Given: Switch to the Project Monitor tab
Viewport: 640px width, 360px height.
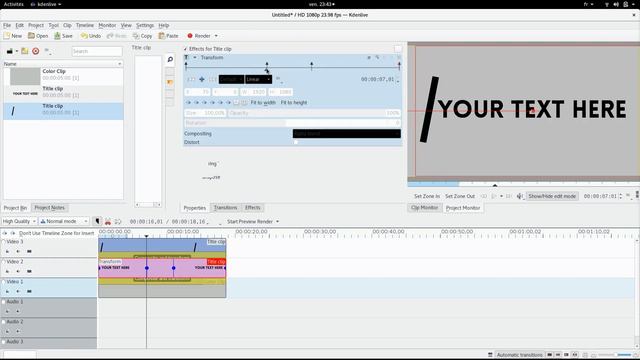Looking at the screenshot, I should pos(463,208).
